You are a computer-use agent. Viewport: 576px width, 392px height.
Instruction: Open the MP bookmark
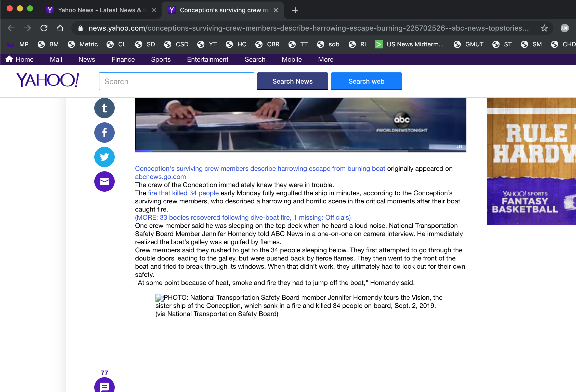18,44
